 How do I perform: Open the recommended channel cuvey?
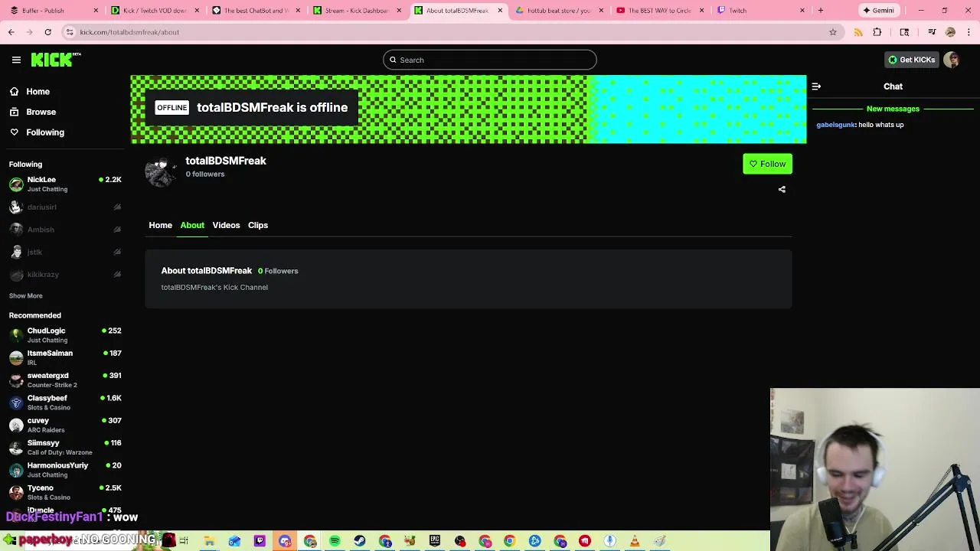(x=65, y=425)
